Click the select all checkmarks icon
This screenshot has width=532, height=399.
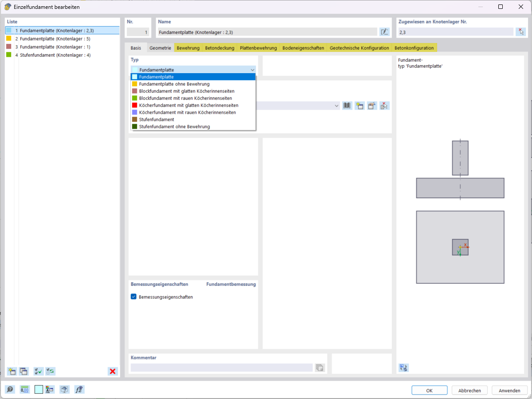click(39, 372)
